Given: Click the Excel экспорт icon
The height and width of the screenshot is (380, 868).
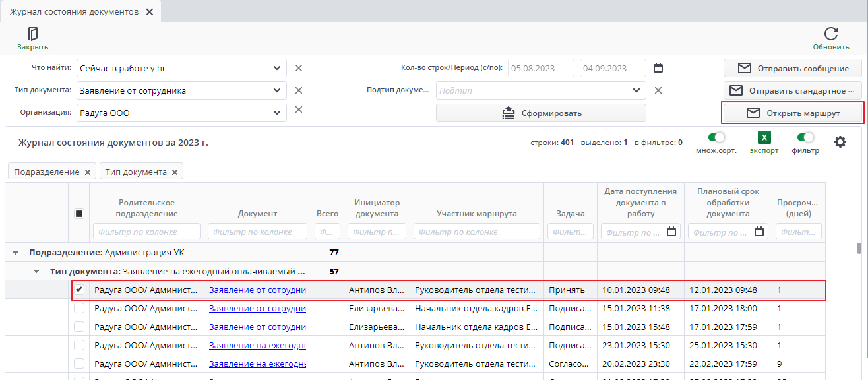Looking at the screenshot, I should tap(764, 138).
